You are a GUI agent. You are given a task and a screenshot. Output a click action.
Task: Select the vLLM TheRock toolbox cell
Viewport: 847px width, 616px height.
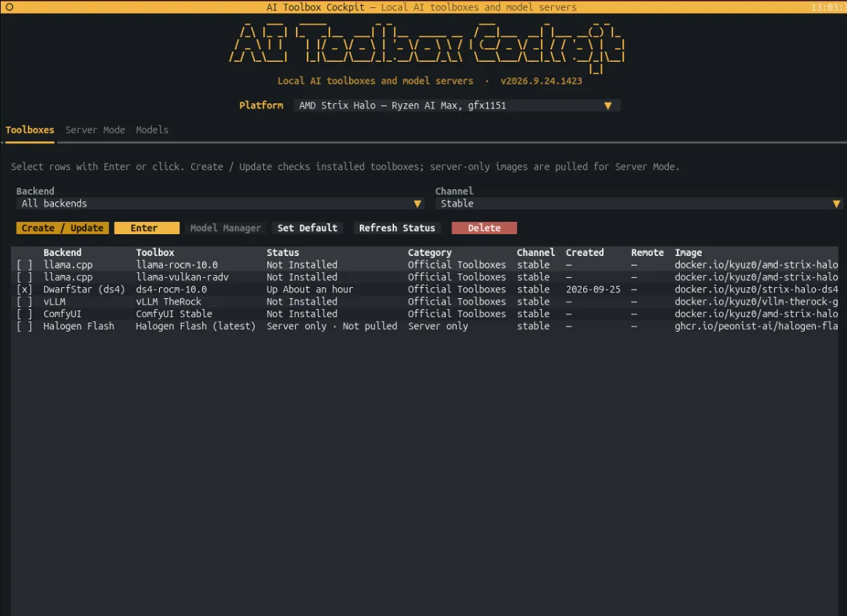[169, 302]
